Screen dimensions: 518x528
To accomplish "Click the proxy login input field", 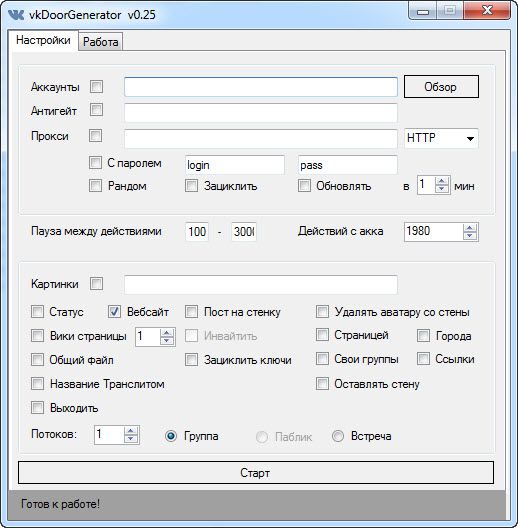I will click(235, 165).
